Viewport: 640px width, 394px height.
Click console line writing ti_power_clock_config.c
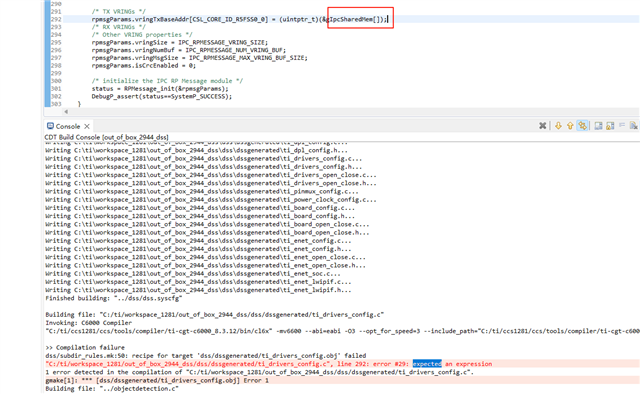(211, 200)
